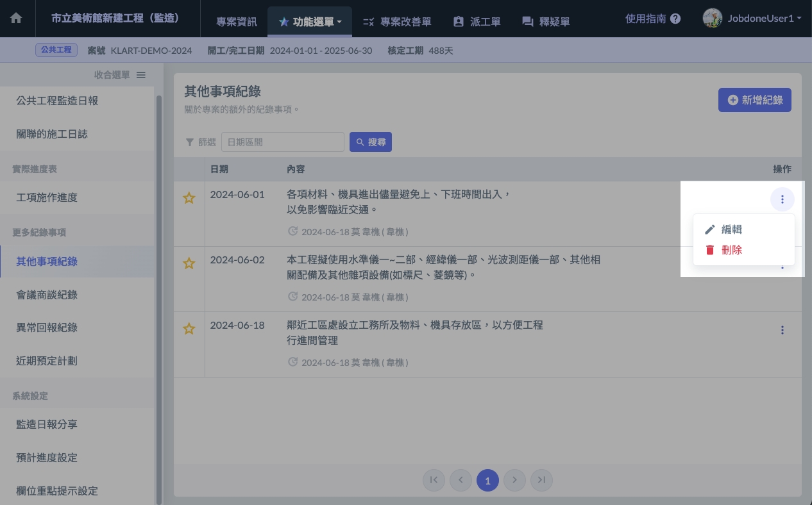Open 會議商談紀錄 in the sidebar
This screenshot has width=812, height=505.
pos(47,295)
